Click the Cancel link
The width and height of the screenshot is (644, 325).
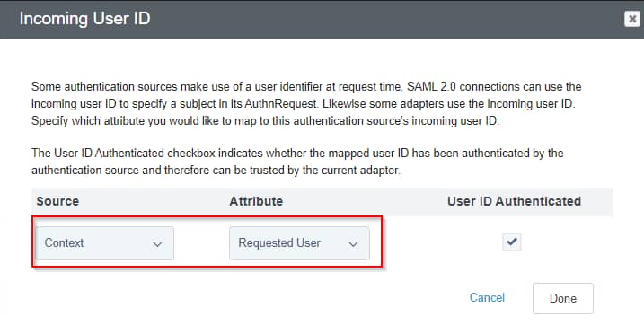coord(487,297)
